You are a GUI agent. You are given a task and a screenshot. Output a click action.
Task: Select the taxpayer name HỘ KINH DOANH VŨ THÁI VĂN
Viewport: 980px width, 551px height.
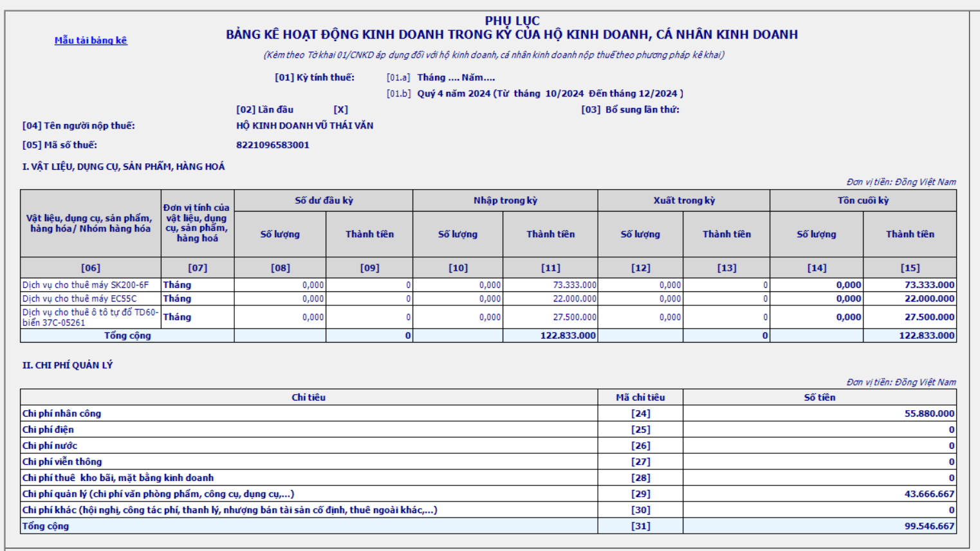[304, 126]
